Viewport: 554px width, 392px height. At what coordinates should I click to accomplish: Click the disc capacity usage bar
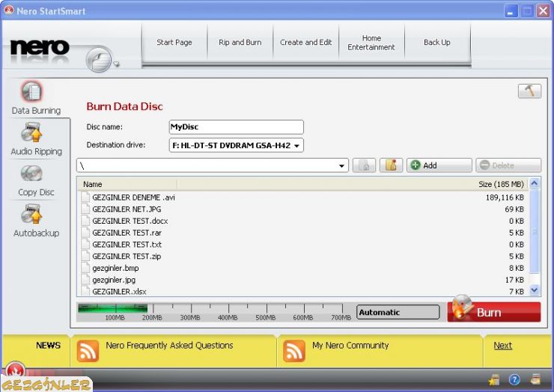point(214,312)
